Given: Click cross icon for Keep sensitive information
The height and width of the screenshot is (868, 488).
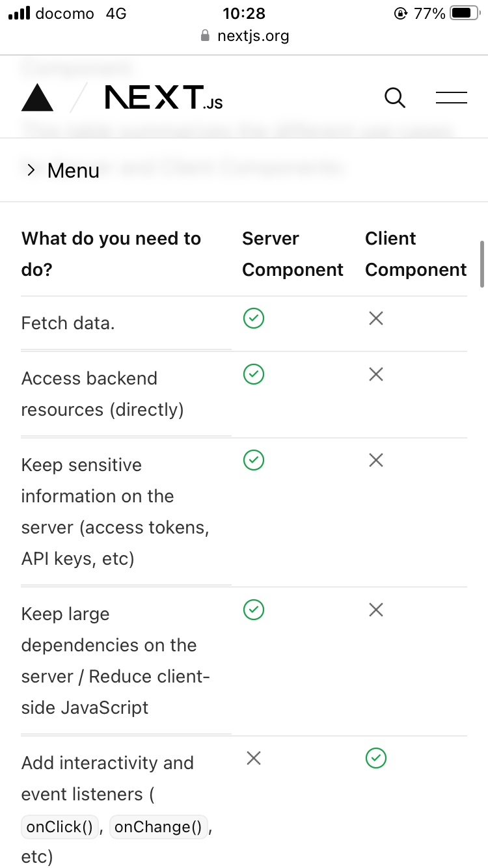Looking at the screenshot, I should coord(376,461).
